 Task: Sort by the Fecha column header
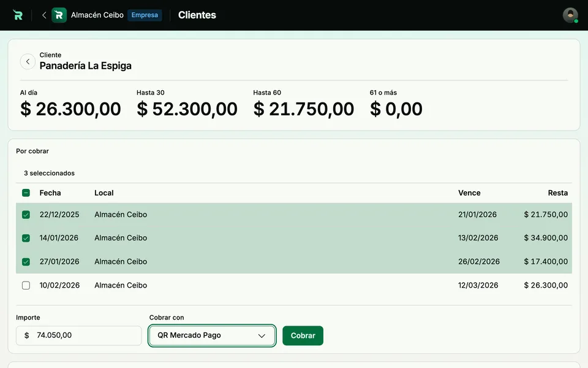point(50,193)
